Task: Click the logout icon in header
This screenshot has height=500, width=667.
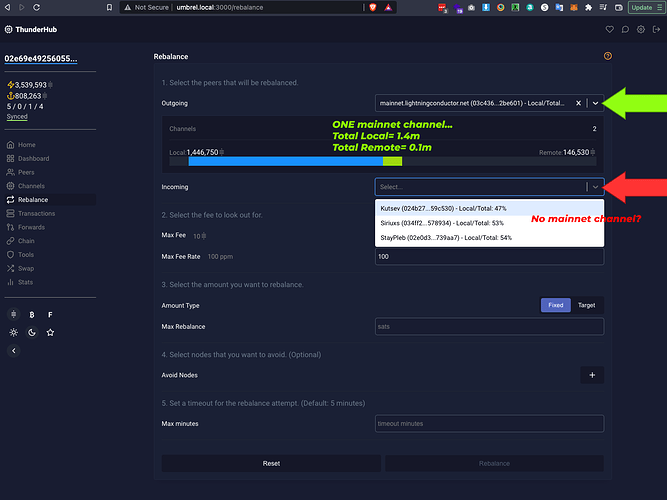Action: [656, 29]
